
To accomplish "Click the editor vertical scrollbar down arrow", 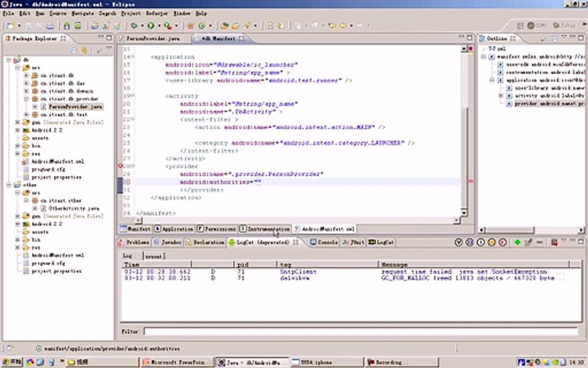I will 464,213.
